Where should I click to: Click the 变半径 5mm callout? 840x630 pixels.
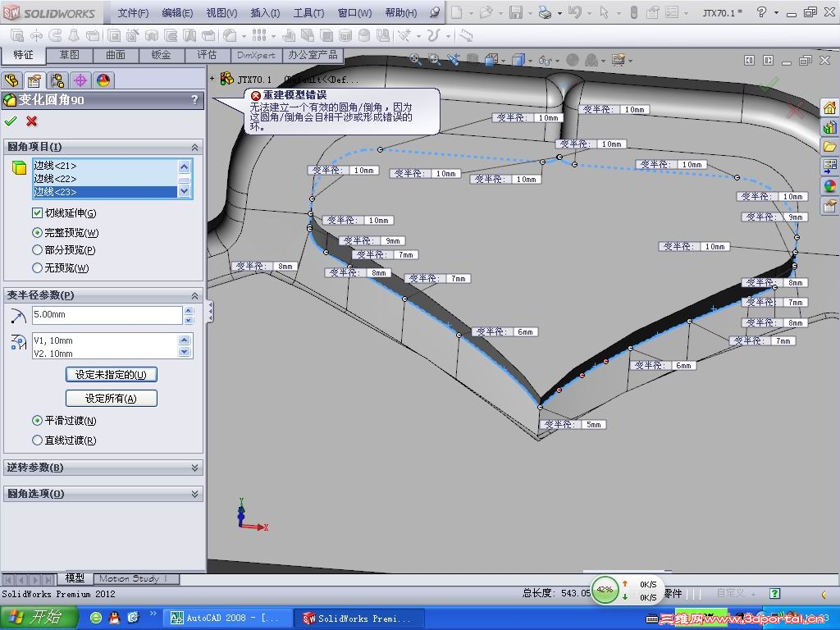[x=572, y=424]
